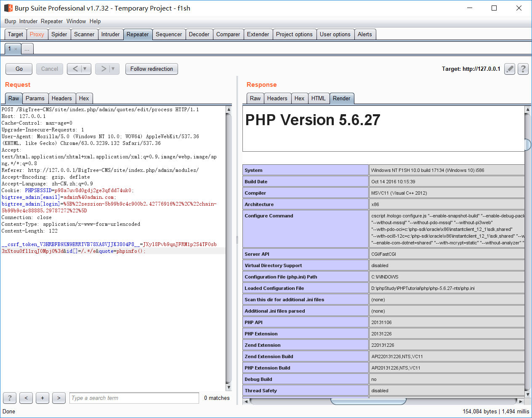The width and height of the screenshot is (532, 418).
Task: Switch to the Spider tab
Action: (59, 35)
